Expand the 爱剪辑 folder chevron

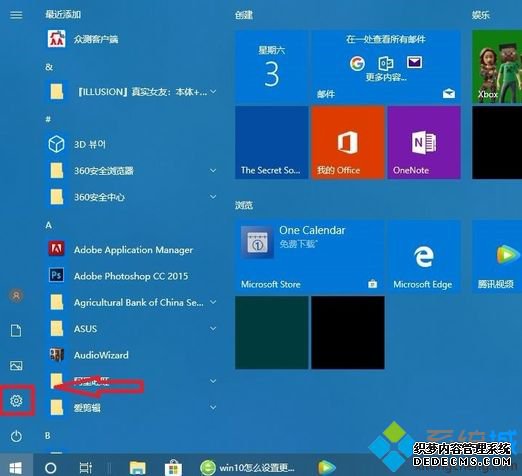(x=213, y=407)
